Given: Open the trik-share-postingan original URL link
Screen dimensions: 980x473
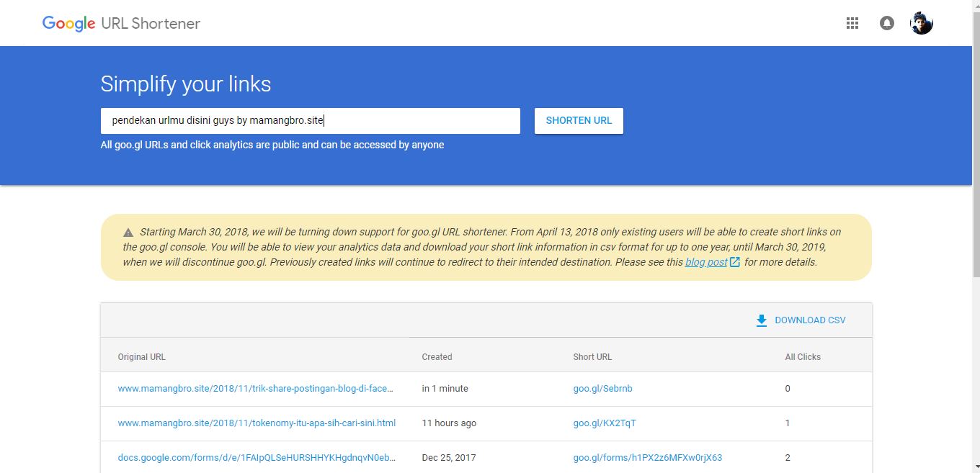Looking at the screenshot, I should [x=256, y=388].
